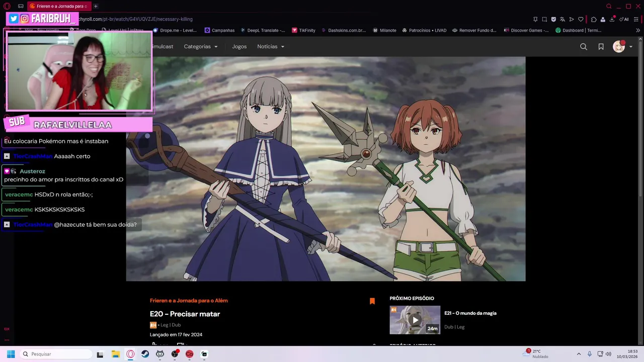Image resolution: width=644 pixels, height=362 pixels.
Task: Open the Milanote bookmark
Action: point(384,30)
